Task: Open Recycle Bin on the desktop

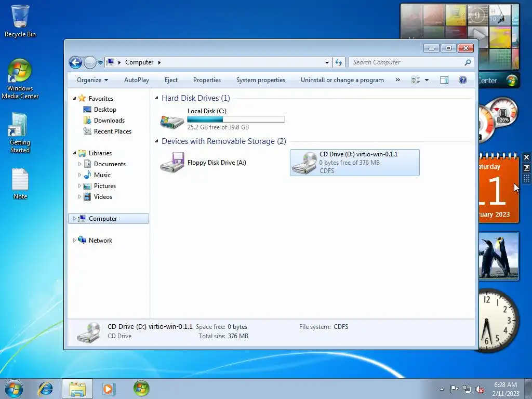Action: click(20, 21)
